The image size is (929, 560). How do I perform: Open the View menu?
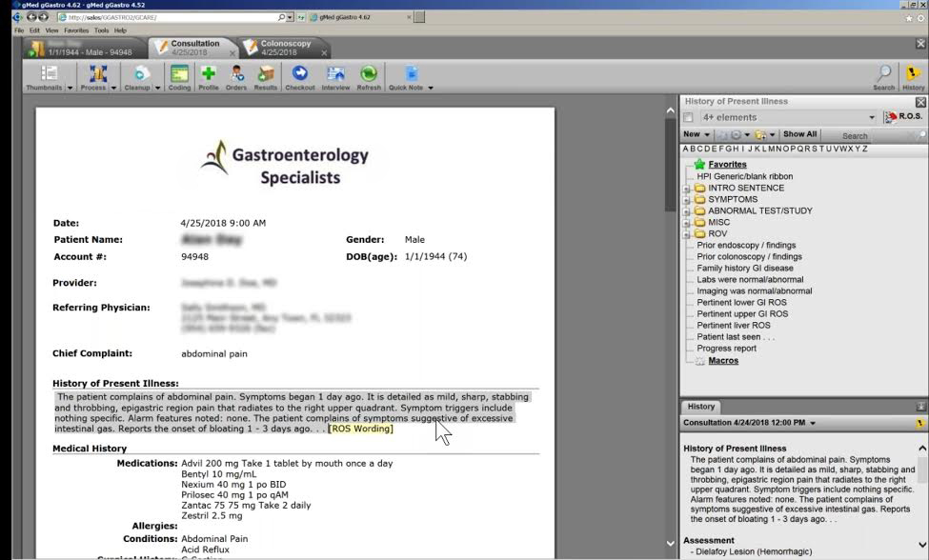(x=52, y=30)
